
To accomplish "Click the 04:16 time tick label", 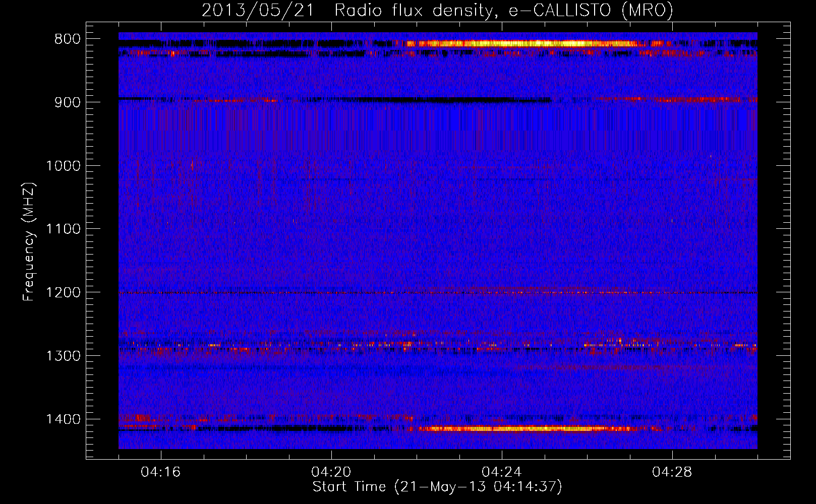I will click(161, 472).
